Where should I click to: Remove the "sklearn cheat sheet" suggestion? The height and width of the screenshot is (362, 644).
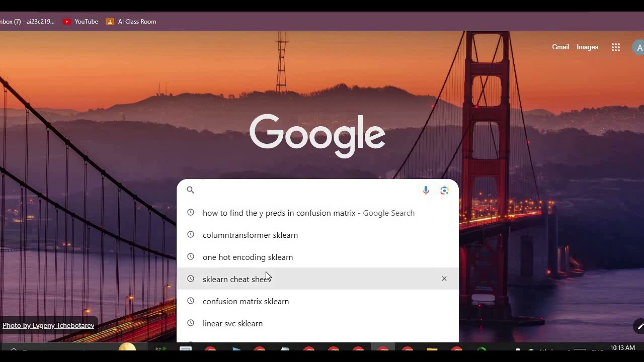point(444,279)
